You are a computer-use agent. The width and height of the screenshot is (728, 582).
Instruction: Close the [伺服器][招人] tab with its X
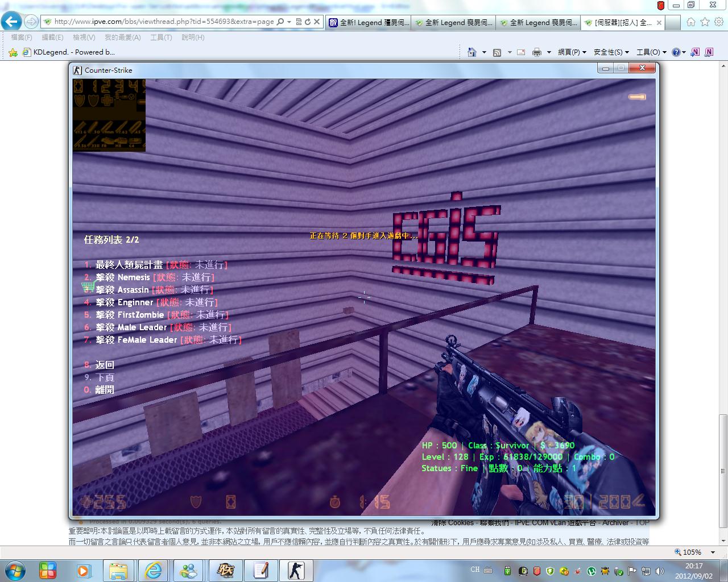click(x=659, y=23)
